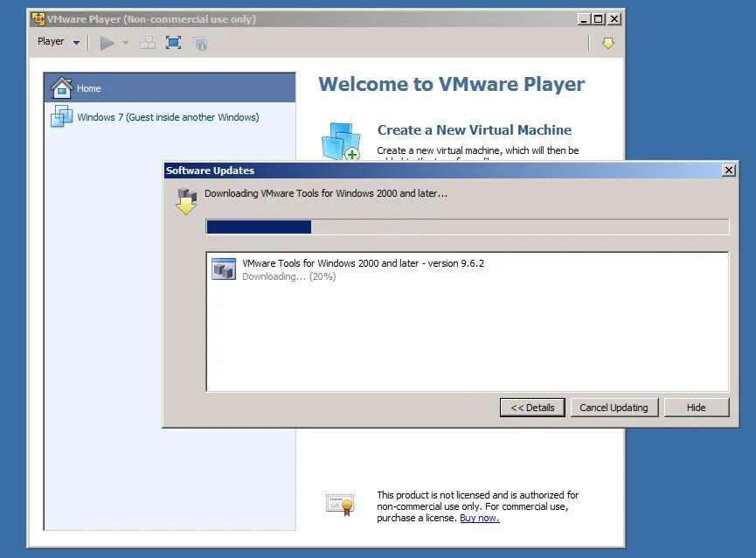Click Downloading VMware Tools status message
This screenshot has height=558, width=756.
point(326,193)
